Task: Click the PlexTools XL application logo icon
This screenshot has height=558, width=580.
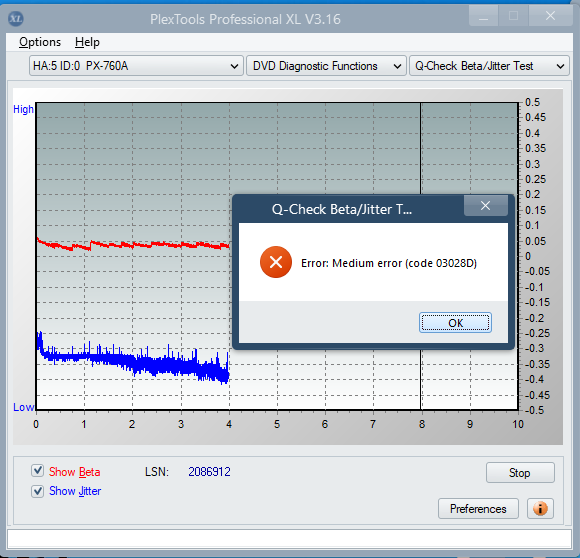Action: pyautogui.click(x=16, y=18)
